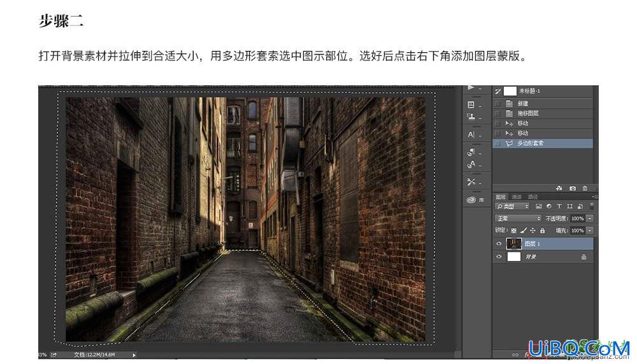The height and width of the screenshot is (364, 637).
Task: Click the 背景 layer white thumbnail
Action: (x=513, y=257)
